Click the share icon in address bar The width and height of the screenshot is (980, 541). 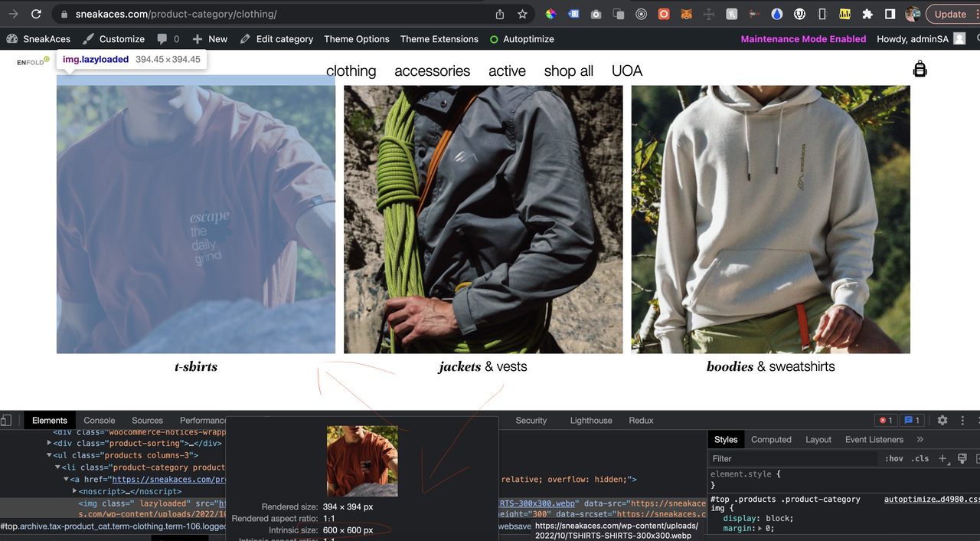(x=500, y=14)
